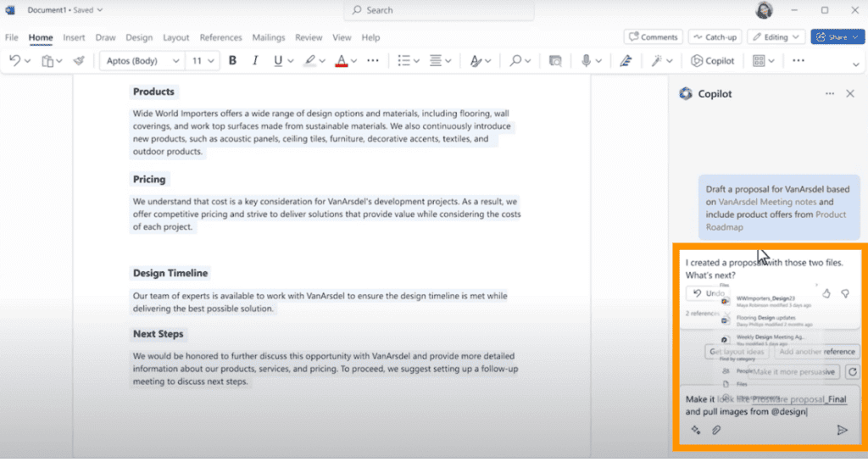The image size is (868, 462).
Task: Click the refresh suggestions icon
Action: click(x=853, y=372)
